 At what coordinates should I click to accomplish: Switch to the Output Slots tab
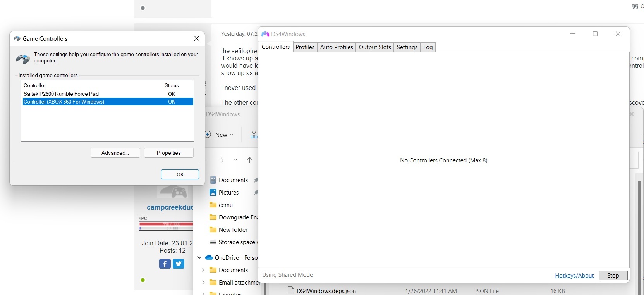pyautogui.click(x=374, y=47)
